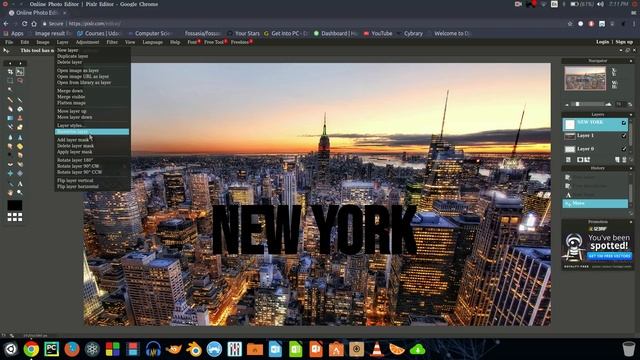
Task: Select the Brush tool
Action: [x=20, y=100]
